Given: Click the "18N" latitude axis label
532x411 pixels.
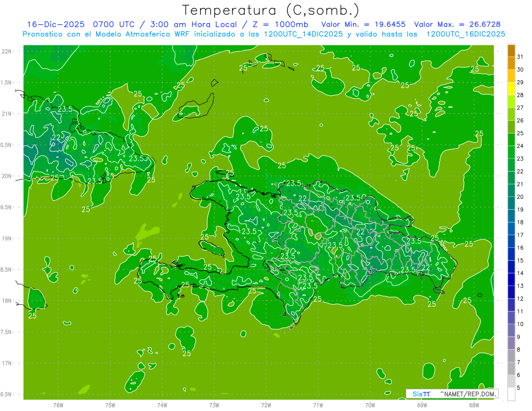Looking at the screenshot, I should 7,301.
